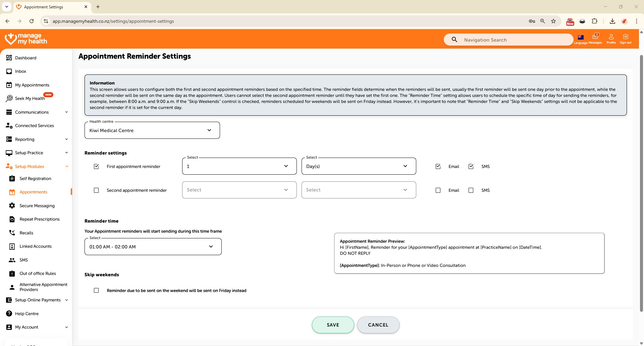The width and height of the screenshot is (644, 346).
Task: Click the Recalls phone icon
Action: point(12,233)
